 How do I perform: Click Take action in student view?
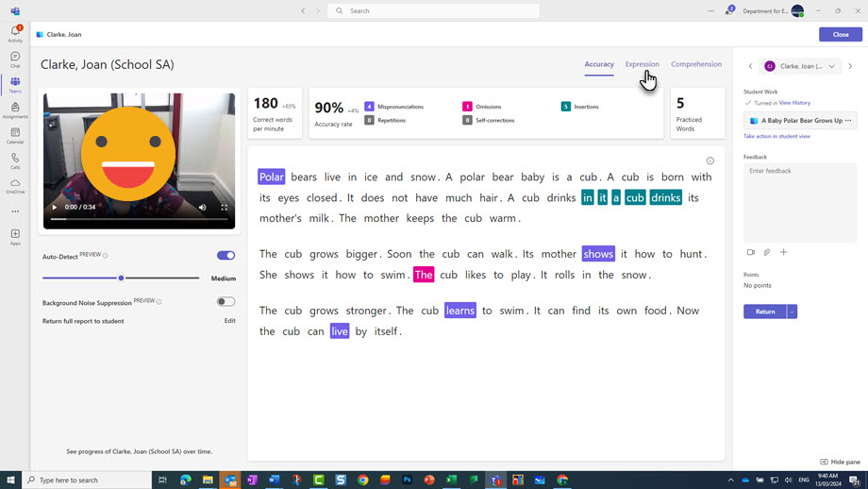coord(776,136)
